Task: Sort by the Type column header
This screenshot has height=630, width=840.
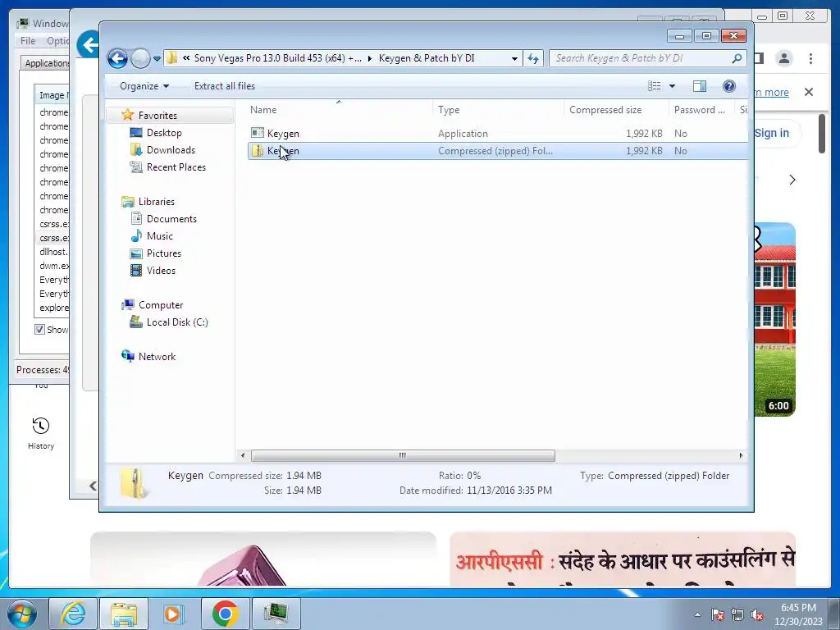Action: tap(498, 110)
